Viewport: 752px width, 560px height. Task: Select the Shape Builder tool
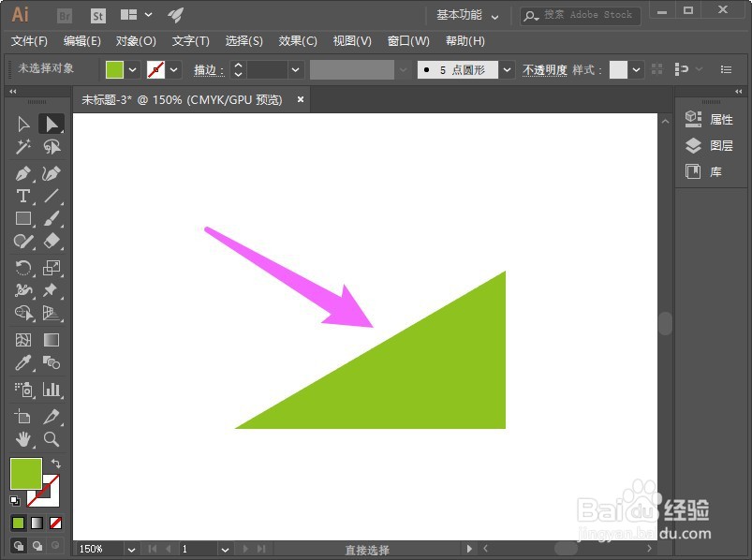tap(23, 313)
